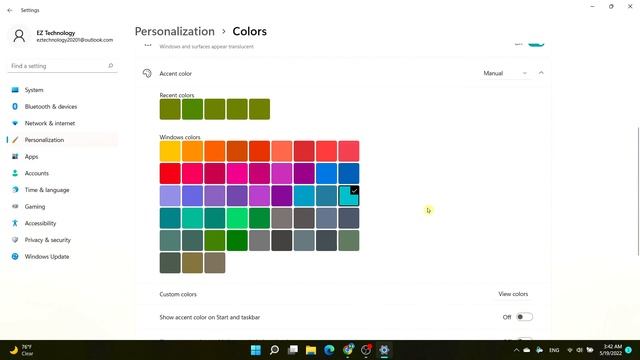
Task: Go to Personalization via breadcrumb
Action: 175,31
